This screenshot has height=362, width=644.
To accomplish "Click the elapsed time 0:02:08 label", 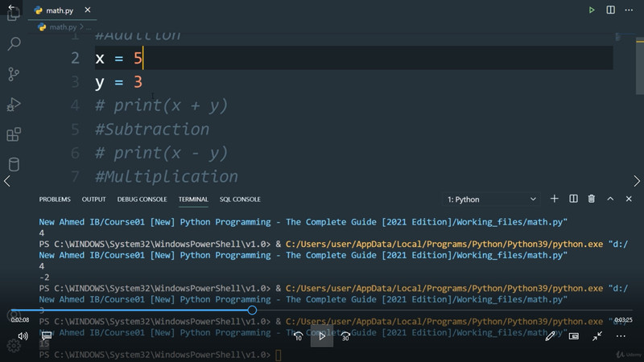I will click(x=19, y=319).
